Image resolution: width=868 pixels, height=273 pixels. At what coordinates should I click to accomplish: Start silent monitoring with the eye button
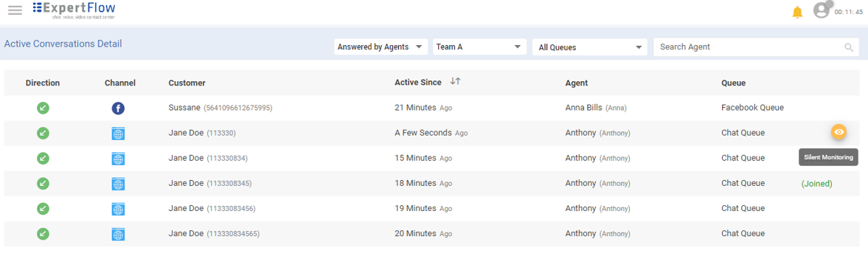pyautogui.click(x=839, y=132)
